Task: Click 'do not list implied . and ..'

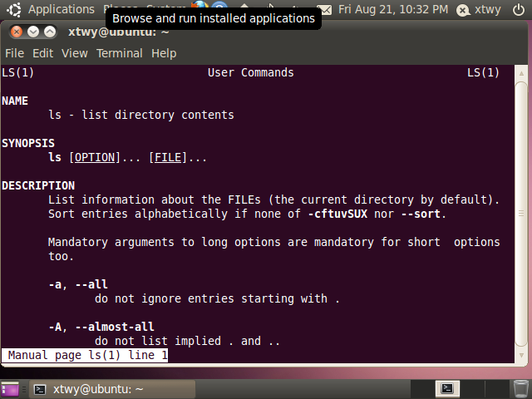Action: click(x=187, y=341)
